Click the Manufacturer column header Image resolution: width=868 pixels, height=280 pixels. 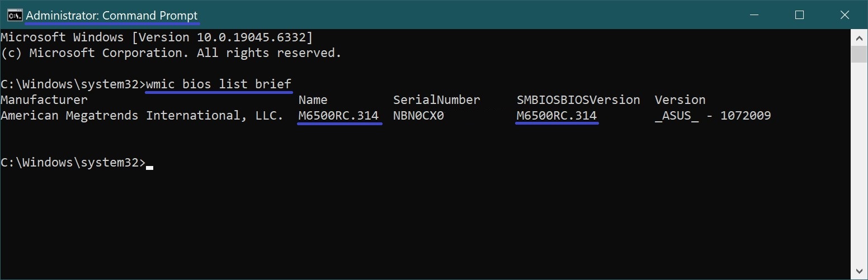44,100
